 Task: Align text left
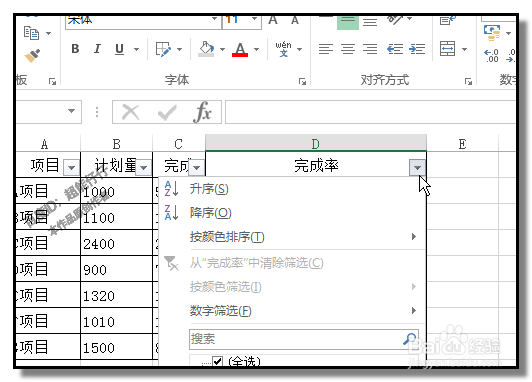pos(326,49)
